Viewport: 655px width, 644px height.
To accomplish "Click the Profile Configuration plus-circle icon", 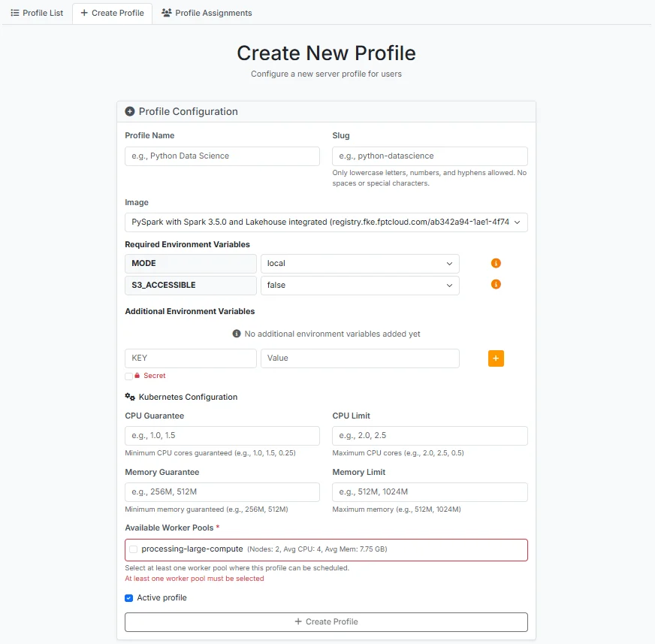I will pos(130,111).
